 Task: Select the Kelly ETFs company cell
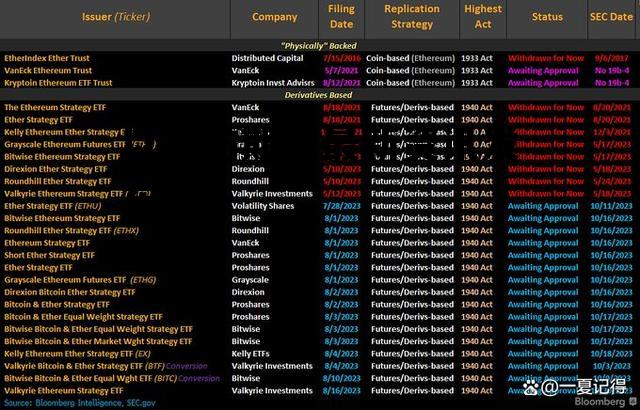coord(251,354)
